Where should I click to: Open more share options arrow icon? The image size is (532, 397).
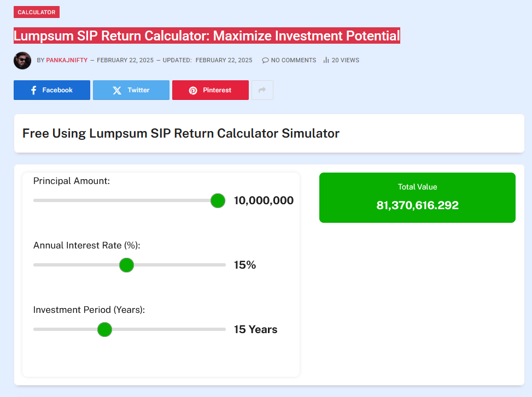pyautogui.click(x=262, y=90)
